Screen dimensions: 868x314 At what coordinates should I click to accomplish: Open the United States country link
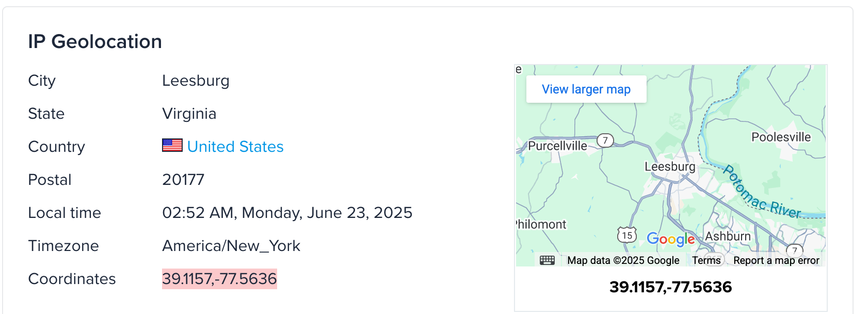tap(235, 147)
